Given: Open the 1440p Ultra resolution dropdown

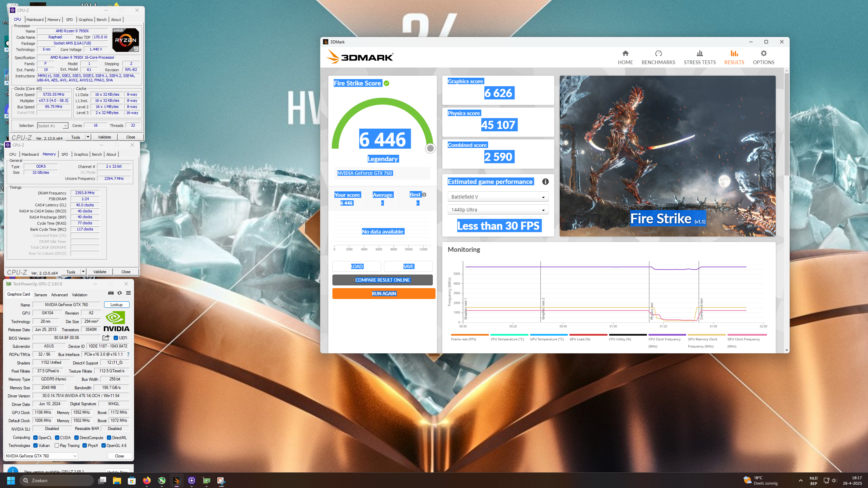Looking at the screenshot, I should pyautogui.click(x=498, y=210).
